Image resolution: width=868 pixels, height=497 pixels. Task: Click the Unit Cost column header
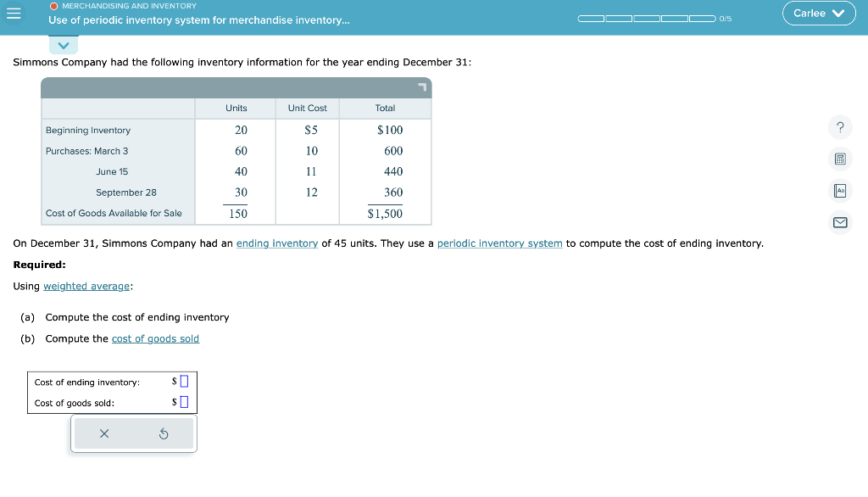[307, 108]
